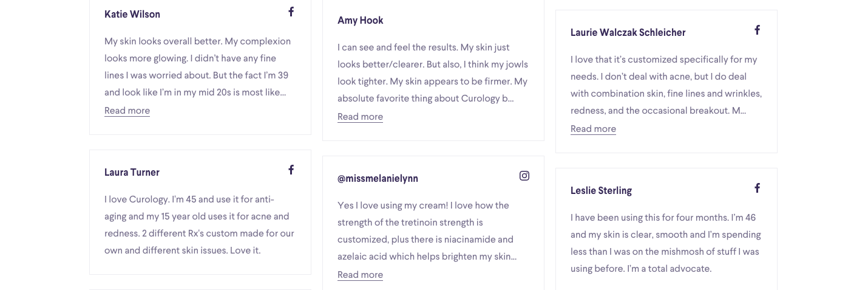Expand Amy Hook's review with Read more
This screenshot has height=290, width=868.
(x=360, y=117)
